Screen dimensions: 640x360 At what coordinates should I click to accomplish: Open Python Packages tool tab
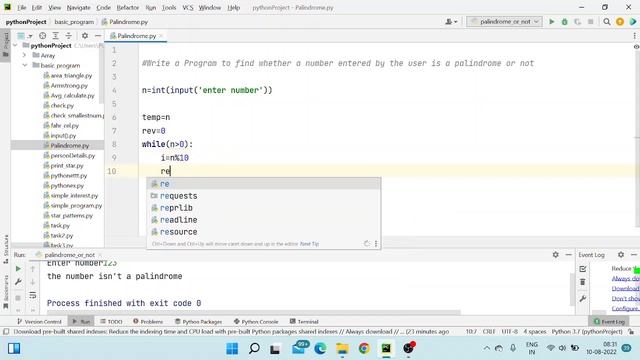tap(198, 322)
